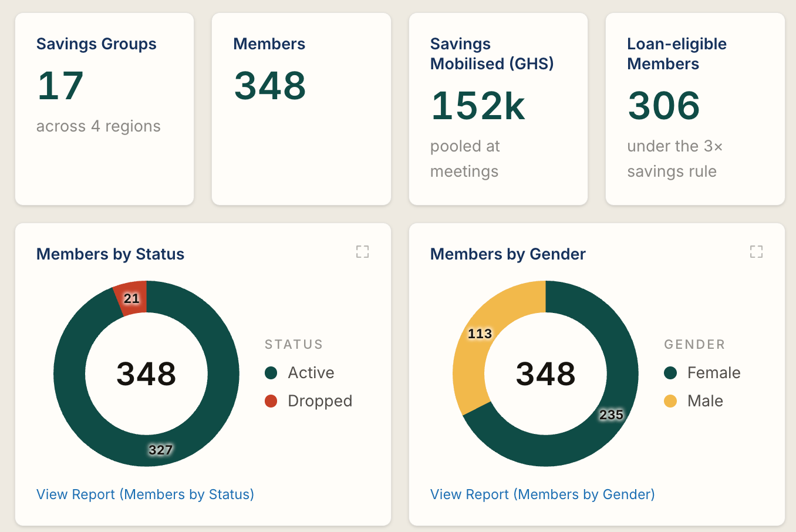The width and height of the screenshot is (796, 532).
Task: Select the red Dropped donut segment labeled 21
Action: click(x=133, y=298)
